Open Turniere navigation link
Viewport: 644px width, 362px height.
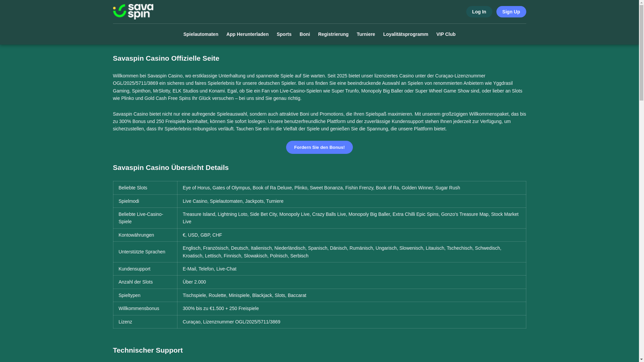pos(366,34)
